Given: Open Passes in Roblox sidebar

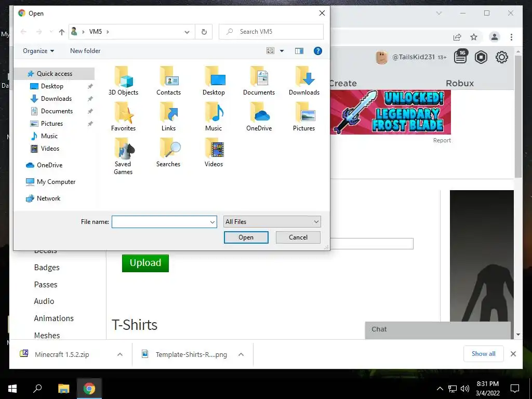Looking at the screenshot, I should [46, 285].
